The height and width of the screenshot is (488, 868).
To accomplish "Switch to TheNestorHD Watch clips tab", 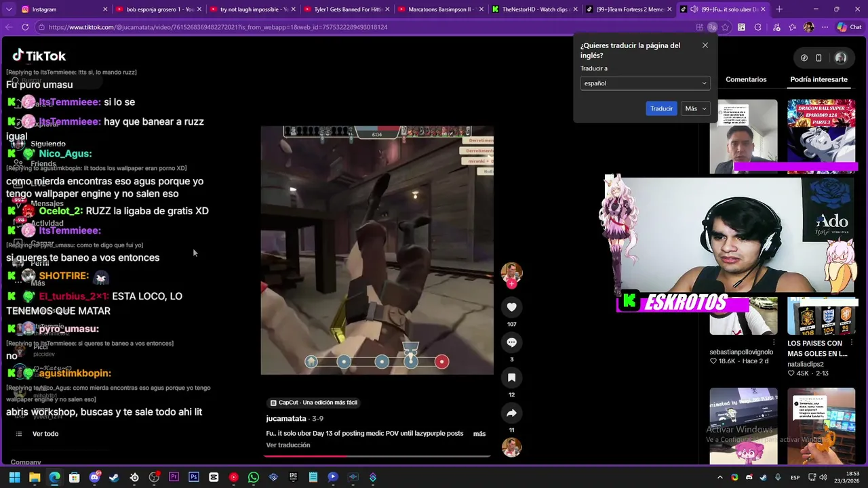I will (x=533, y=9).
